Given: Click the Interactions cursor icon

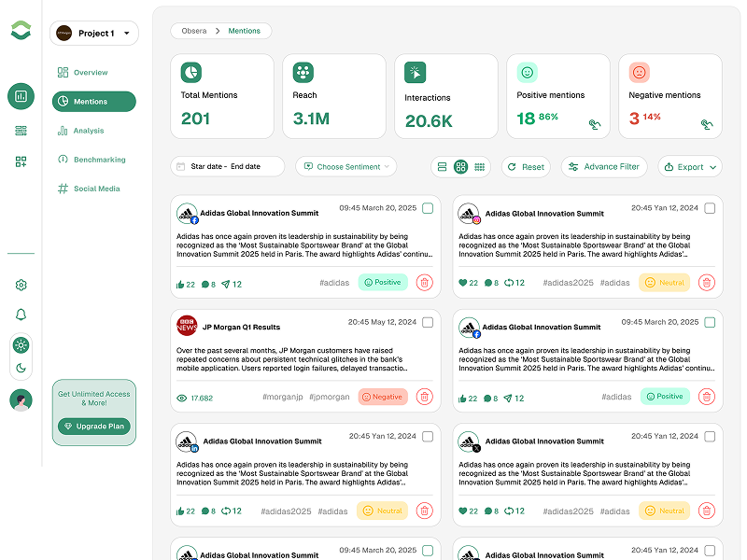Looking at the screenshot, I should pyautogui.click(x=415, y=73).
